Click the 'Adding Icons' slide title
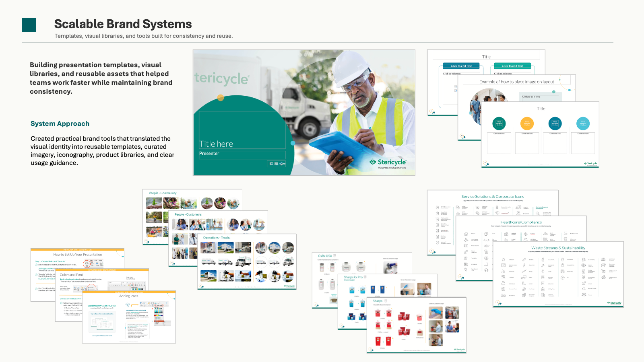Viewport: 644px width, 362px height. click(129, 296)
